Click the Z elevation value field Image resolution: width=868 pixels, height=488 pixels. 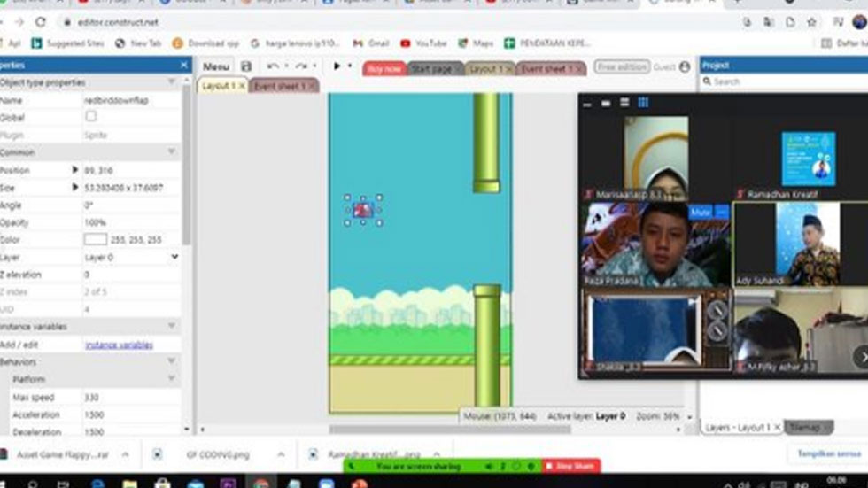click(x=131, y=275)
